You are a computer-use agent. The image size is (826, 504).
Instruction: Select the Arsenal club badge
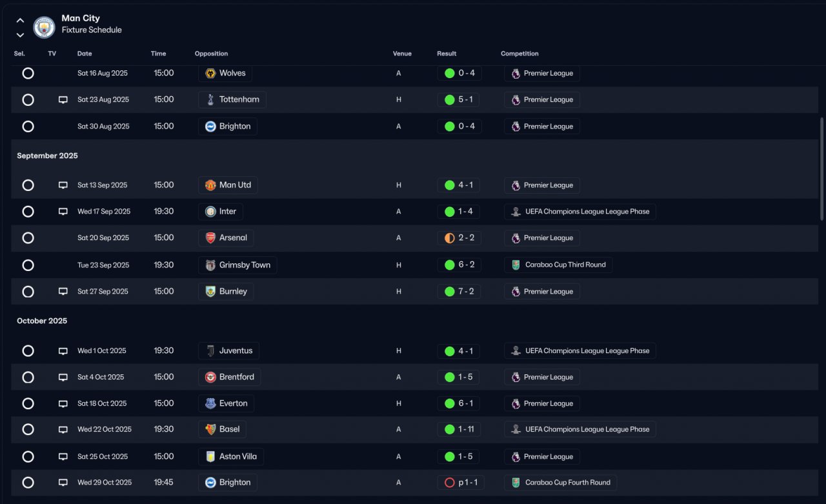click(x=210, y=238)
